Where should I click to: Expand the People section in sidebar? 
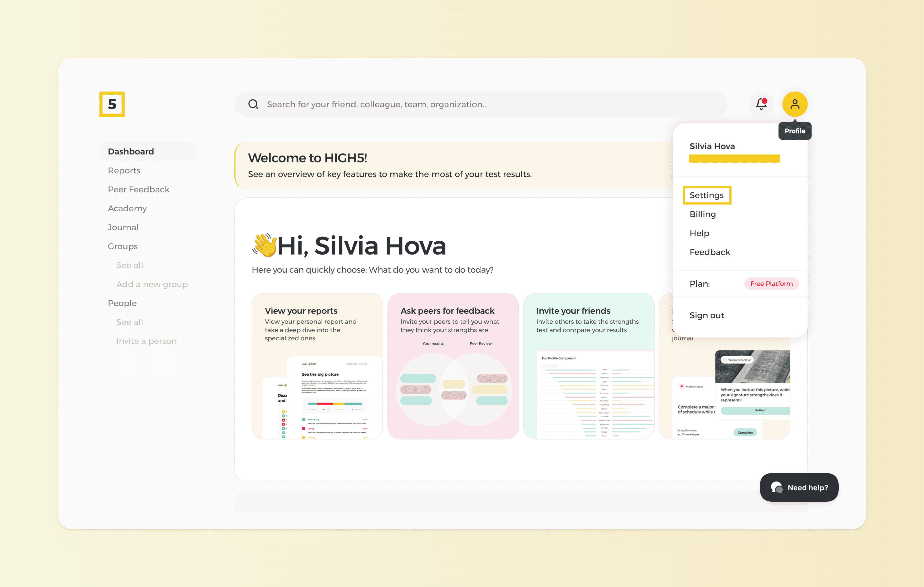point(122,303)
